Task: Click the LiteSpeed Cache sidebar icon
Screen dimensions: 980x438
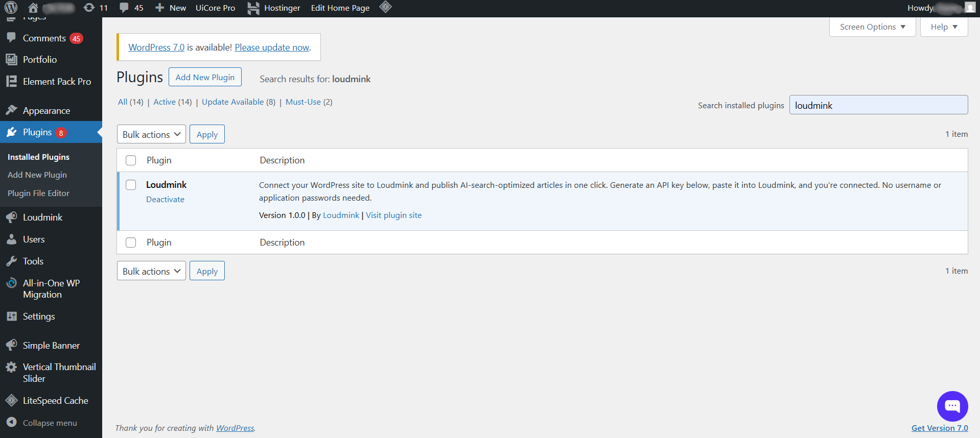Action: [11, 401]
